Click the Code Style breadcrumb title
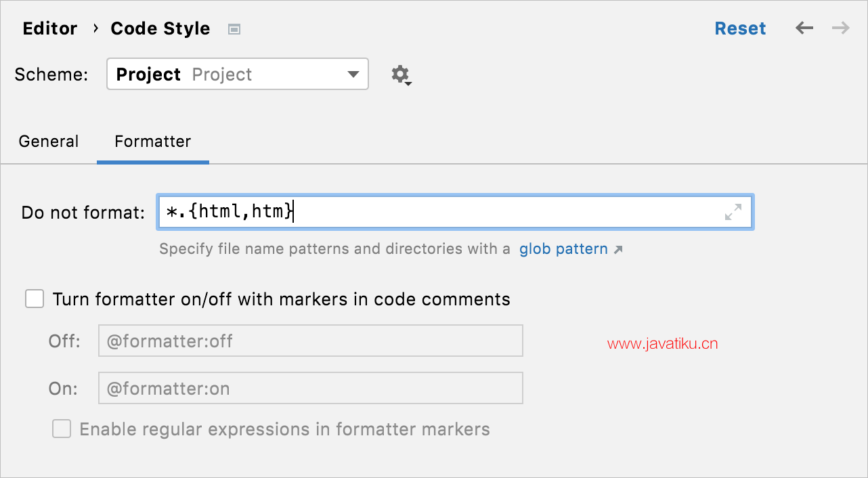Screen dimensions: 868x478 (x=160, y=28)
